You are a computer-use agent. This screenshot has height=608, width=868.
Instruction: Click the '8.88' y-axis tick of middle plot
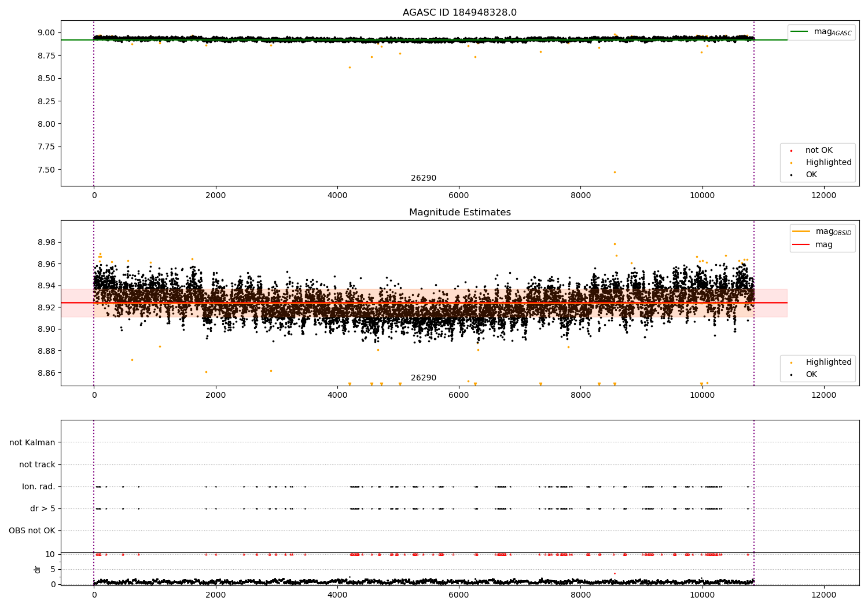point(47,351)
